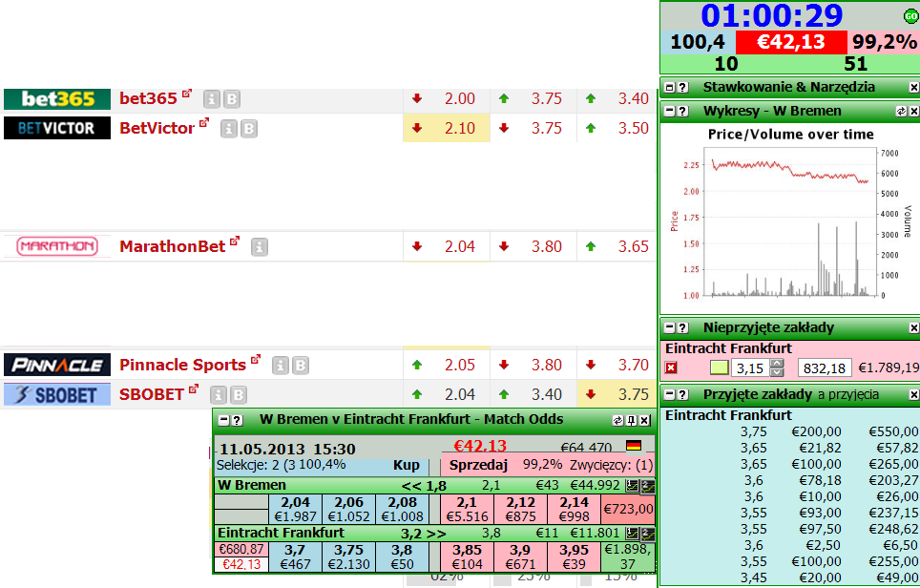Viewport: 920px width, 588px height.
Task: Click the BetVictor logo
Action: click(x=57, y=128)
